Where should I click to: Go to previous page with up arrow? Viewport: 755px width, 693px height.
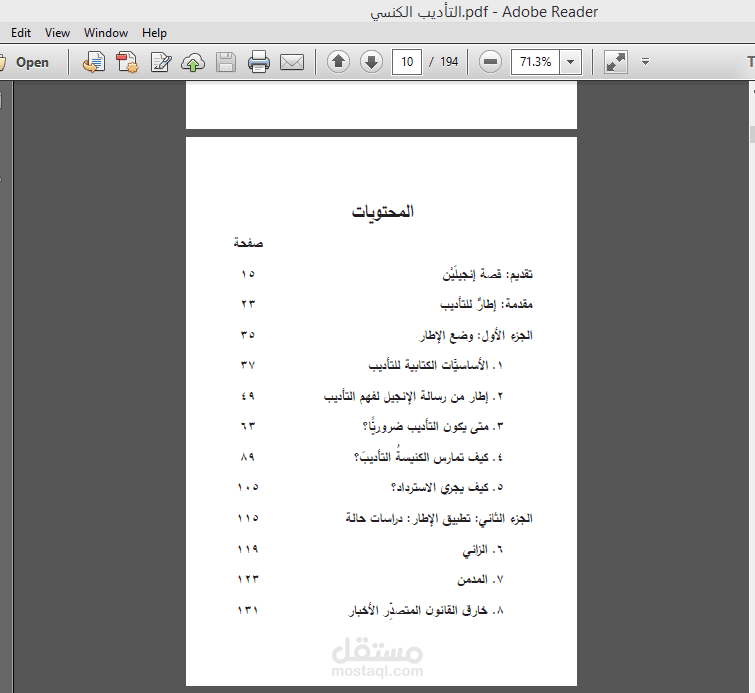pos(338,62)
